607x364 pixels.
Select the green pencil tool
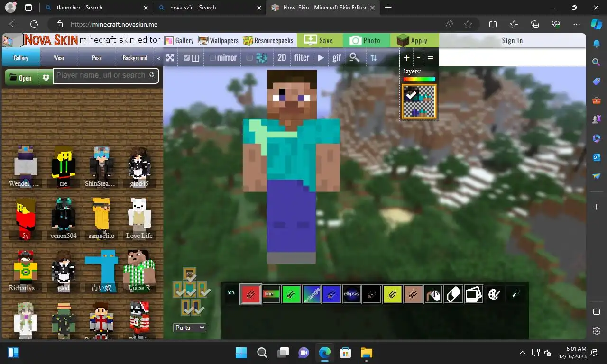pos(291,294)
